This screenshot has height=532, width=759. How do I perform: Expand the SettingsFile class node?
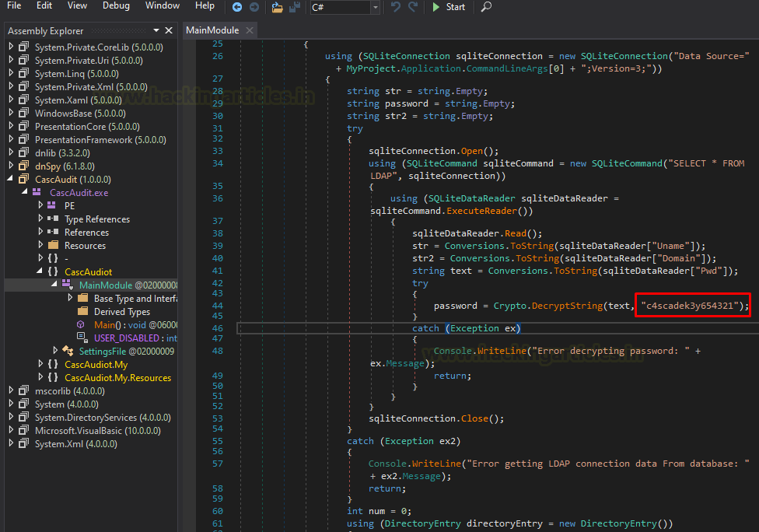[x=55, y=352]
